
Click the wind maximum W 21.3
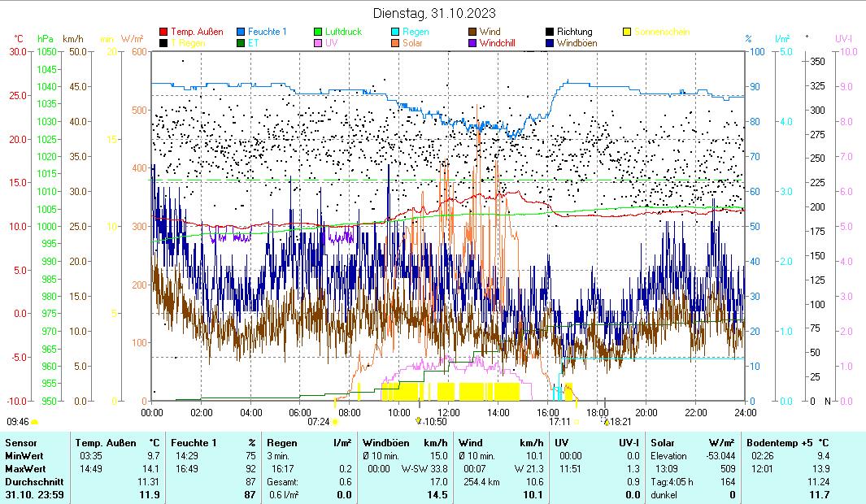(x=529, y=469)
